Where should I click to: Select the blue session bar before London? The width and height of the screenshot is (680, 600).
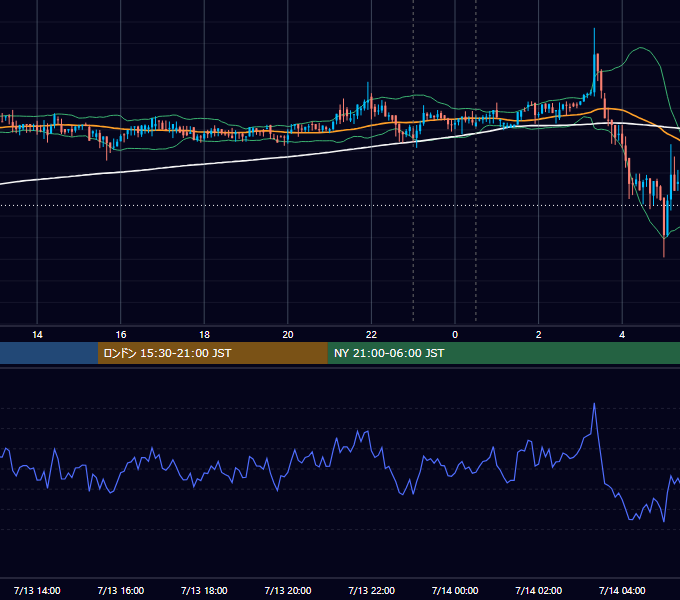point(49,353)
